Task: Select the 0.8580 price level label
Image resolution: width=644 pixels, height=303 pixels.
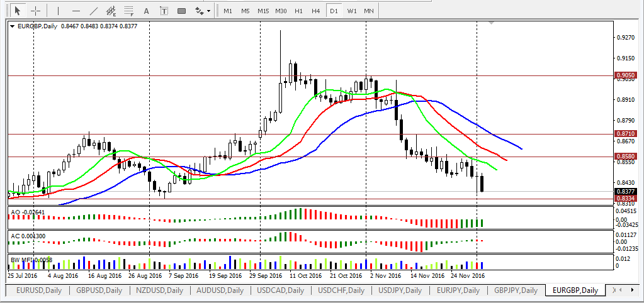Action: click(626, 157)
